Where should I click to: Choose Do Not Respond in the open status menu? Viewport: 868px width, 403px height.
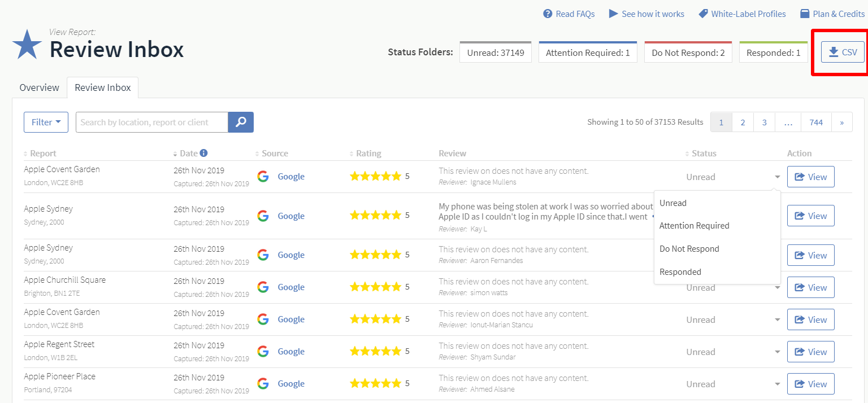pos(717,249)
